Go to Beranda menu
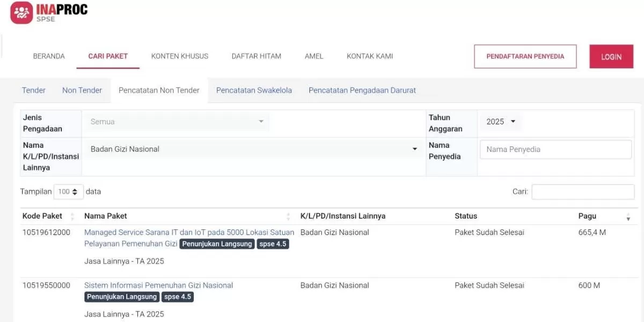The image size is (644, 322). tap(49, 56)
